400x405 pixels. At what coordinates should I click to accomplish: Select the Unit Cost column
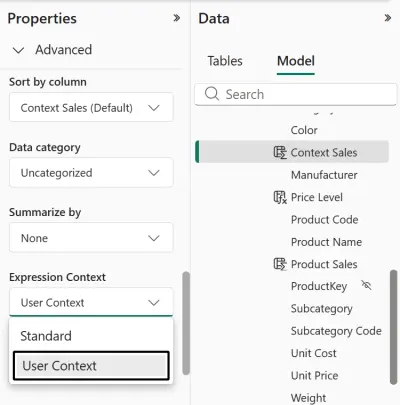(313, 353)
